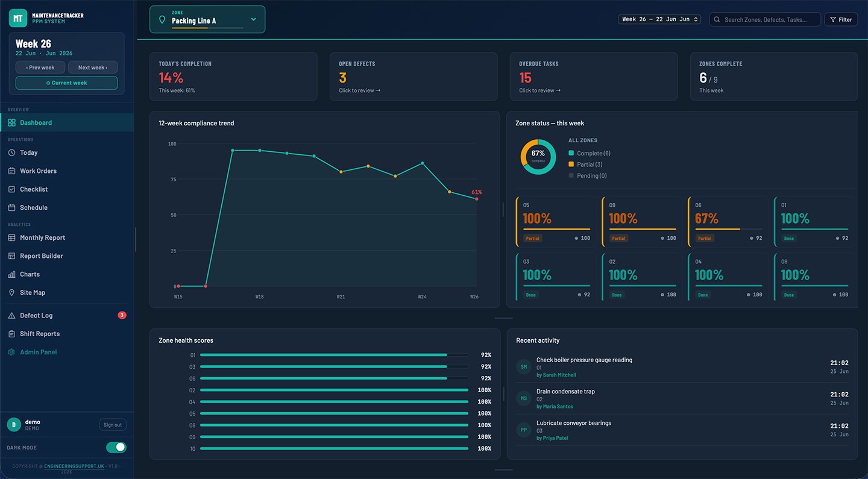Sign out of the demo account
The height and width of the screenshot is (479, 868).
[x=113, y=425]
